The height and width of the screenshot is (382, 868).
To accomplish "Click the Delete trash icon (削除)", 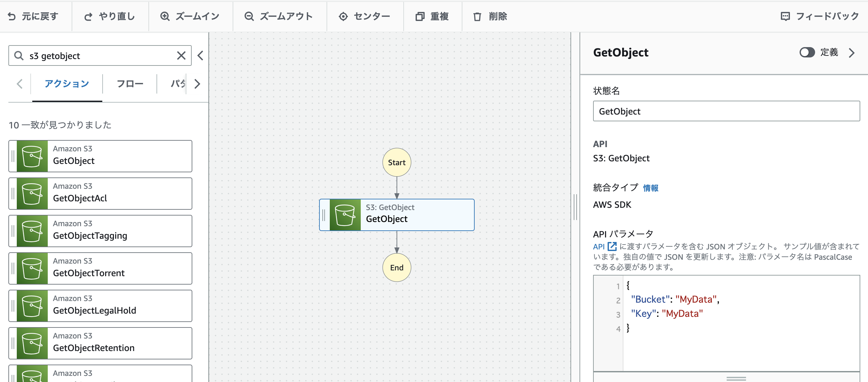I will click(477, 16).
